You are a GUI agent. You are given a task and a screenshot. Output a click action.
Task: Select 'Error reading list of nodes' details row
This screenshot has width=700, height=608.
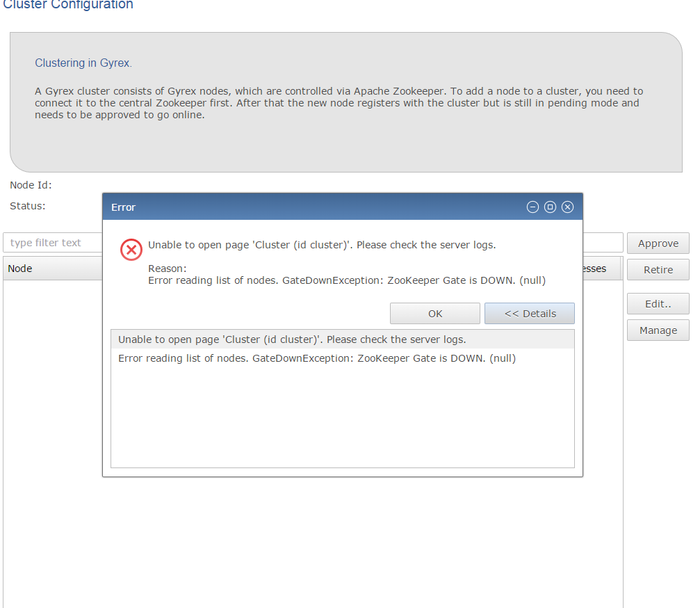pyautogui.click(x=343, y=358)
